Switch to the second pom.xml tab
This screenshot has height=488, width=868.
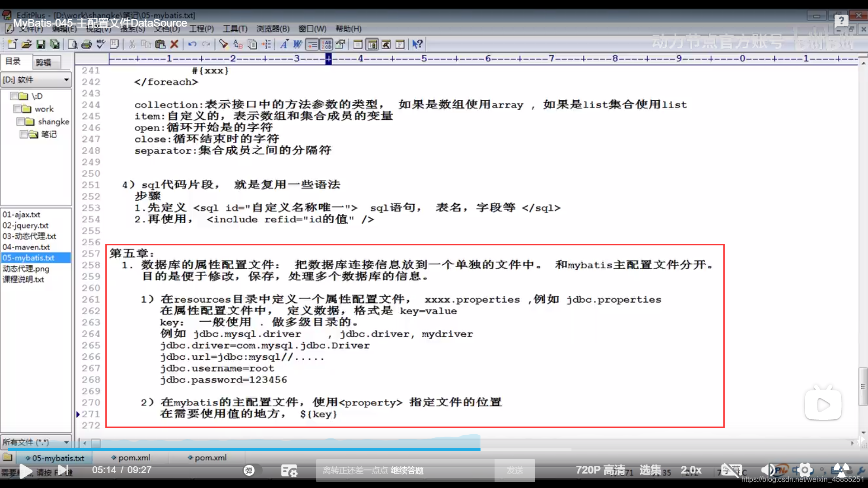(x=207, y=458)
